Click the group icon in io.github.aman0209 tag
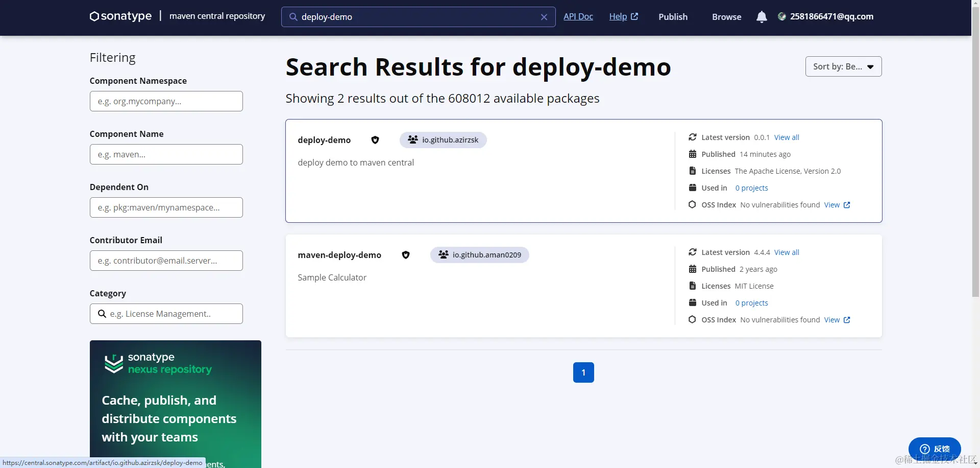Viewport: 980px width, 468px height. 444,254
